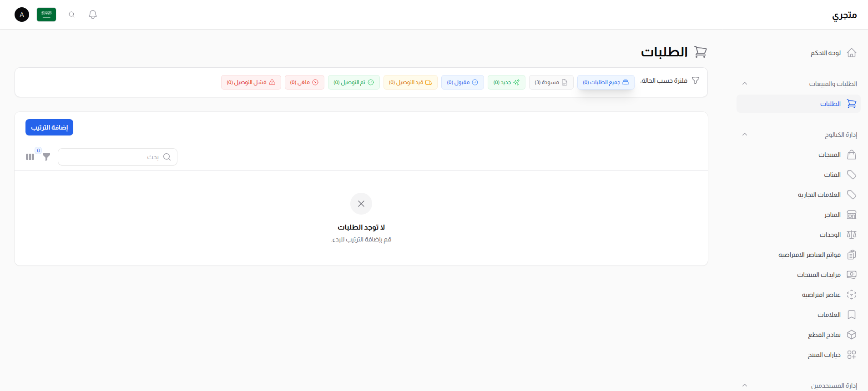The height and width of the screenshot is (391, 868).
Task: Toggle column visibility with columns icon
Action: [30, 157]
